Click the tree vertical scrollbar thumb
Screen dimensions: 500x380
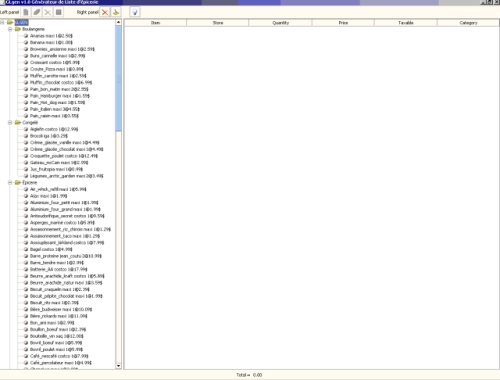tap(118, 78)
